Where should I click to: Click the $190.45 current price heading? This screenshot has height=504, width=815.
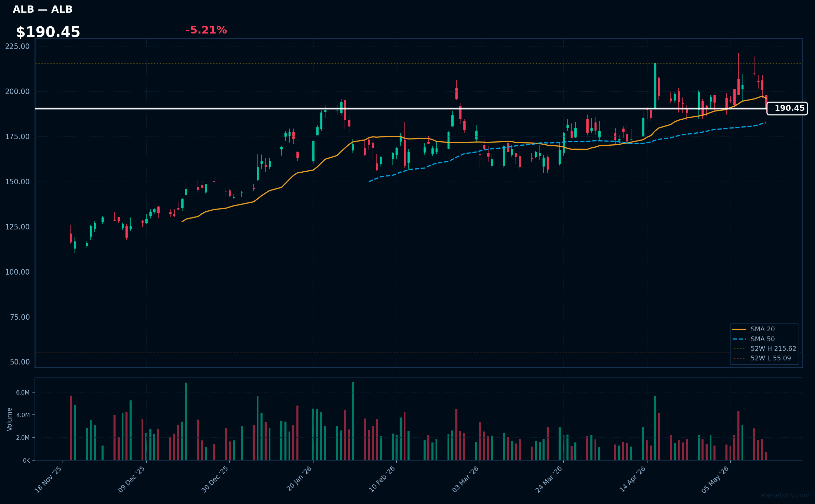tap(48, 32)
